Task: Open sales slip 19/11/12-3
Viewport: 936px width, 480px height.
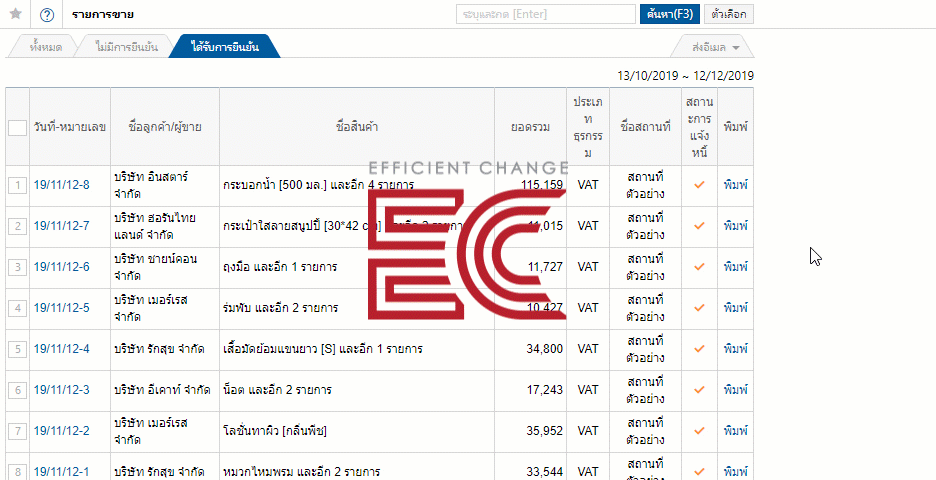Action: pyautogui.click(x=61, y=390)
